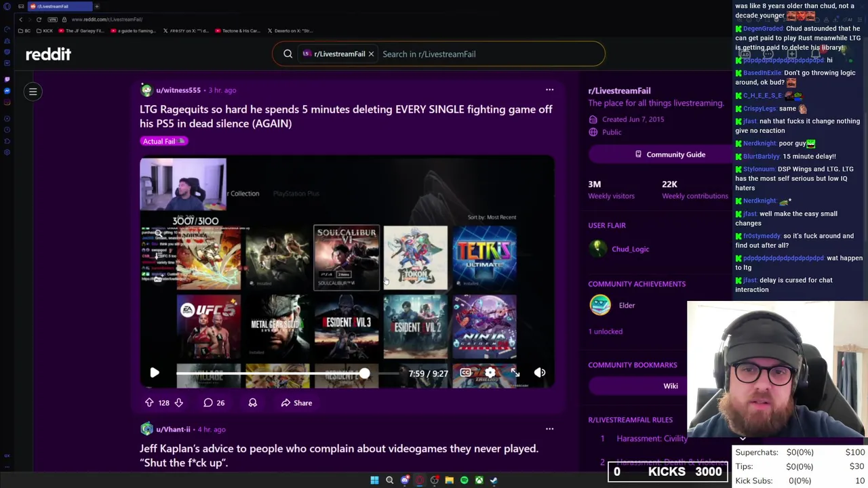Click the Actual Fail post flair

tap(164, 141)
